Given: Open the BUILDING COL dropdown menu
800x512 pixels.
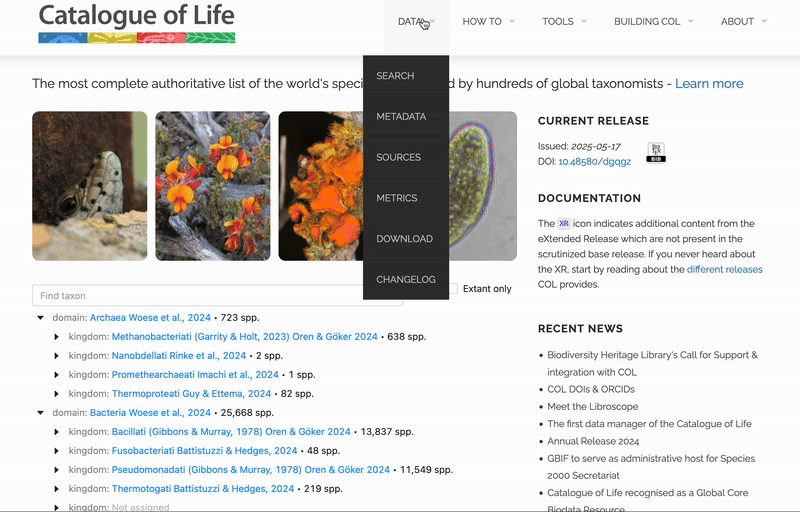Looking at the screenshot, I should [x=654, y=21].
